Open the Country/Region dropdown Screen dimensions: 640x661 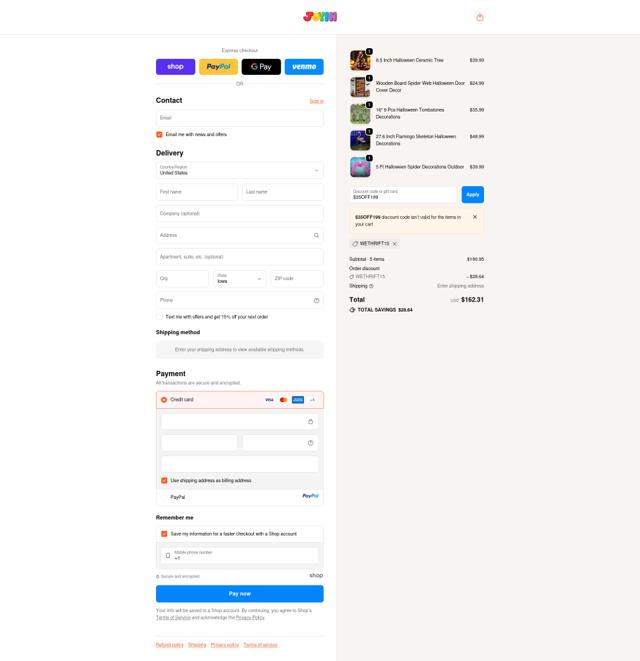click(x=239, y=170)
